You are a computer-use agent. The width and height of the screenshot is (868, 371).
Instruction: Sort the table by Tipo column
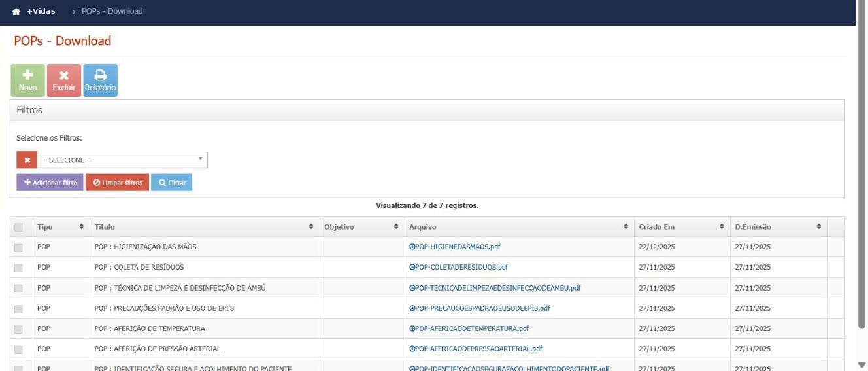coord(61,227)
